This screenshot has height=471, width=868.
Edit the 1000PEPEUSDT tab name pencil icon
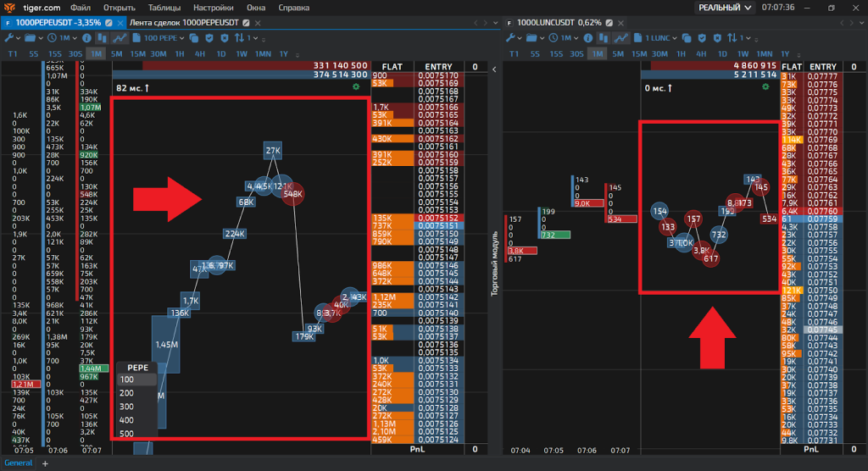coord(108,22)
